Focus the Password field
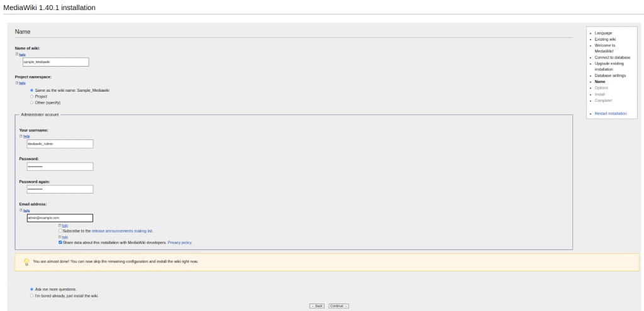Image resolution: width=644 pixels, height=311 pixels. pos(60,166)
